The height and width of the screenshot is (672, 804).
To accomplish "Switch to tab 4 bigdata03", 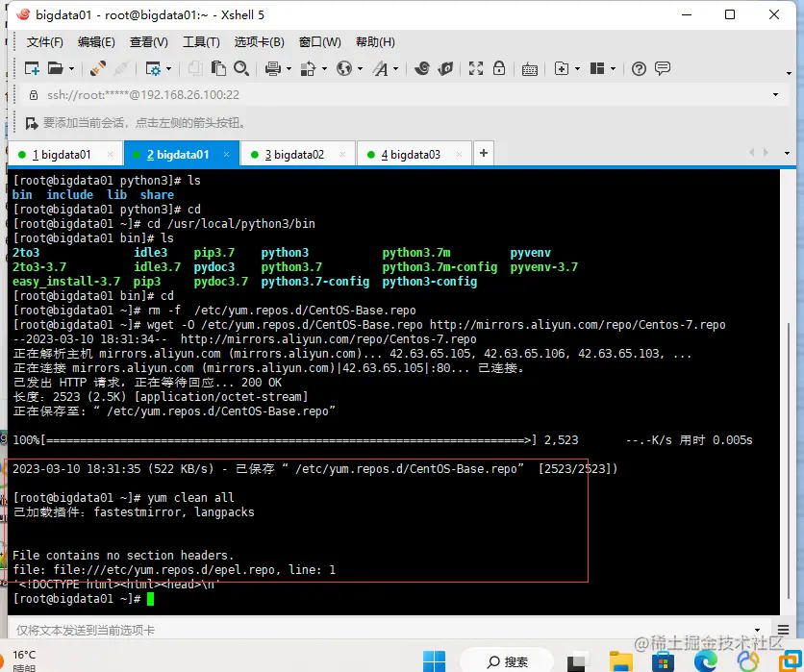I will click(411, 154).
